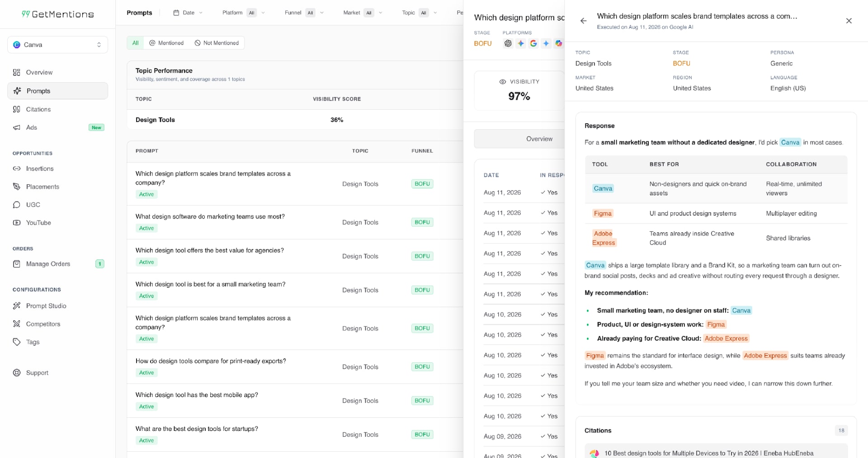Select the All filter toggle
The width and height of the screenshot is (868, 458).
pos(135,43)
